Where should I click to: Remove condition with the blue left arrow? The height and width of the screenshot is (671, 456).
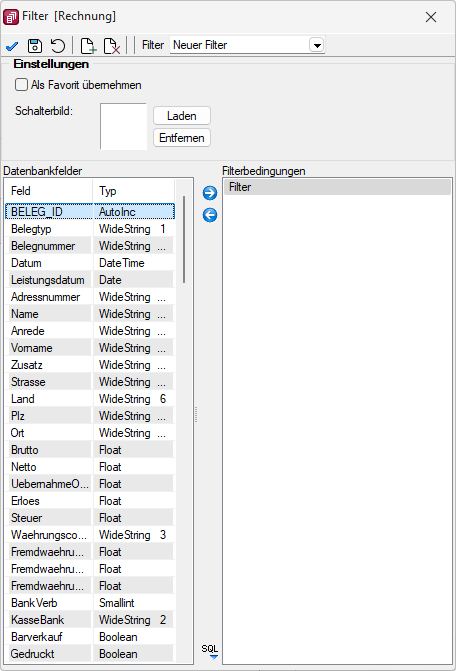pos(210,215)
